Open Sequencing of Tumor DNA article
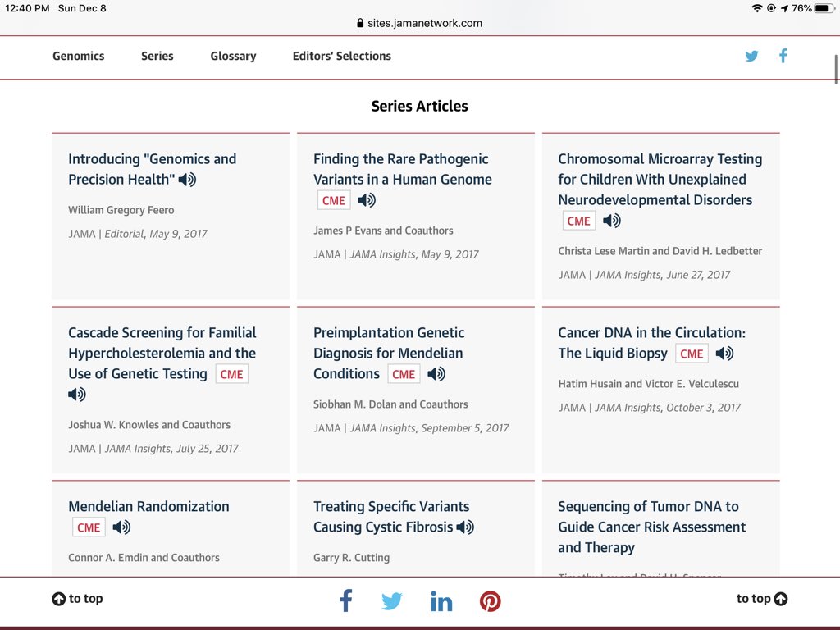 pyautogui.click(x=651, y=527)
